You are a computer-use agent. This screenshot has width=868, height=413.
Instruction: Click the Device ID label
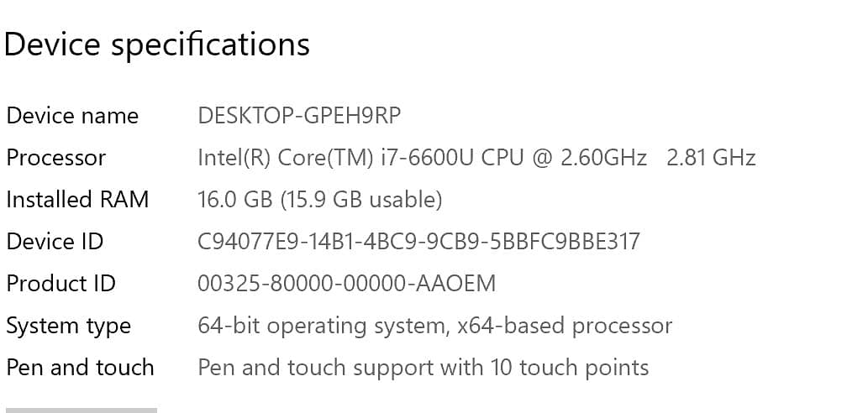tap(55, 242)
